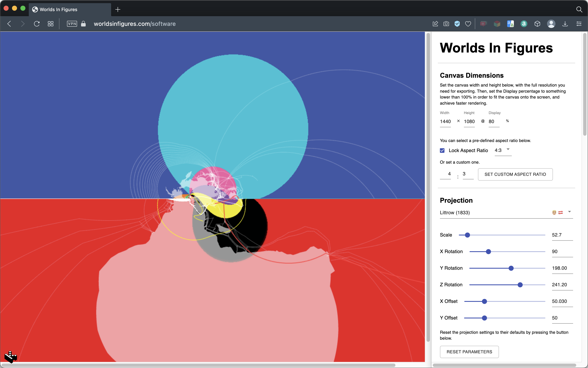Click the X Offset value field 50.030
This screenshot has width=588, height=368.
(562, 301)
